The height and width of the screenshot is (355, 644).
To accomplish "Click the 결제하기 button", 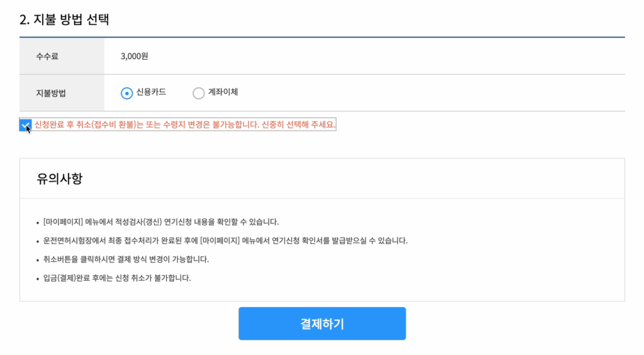I will 322,324.
